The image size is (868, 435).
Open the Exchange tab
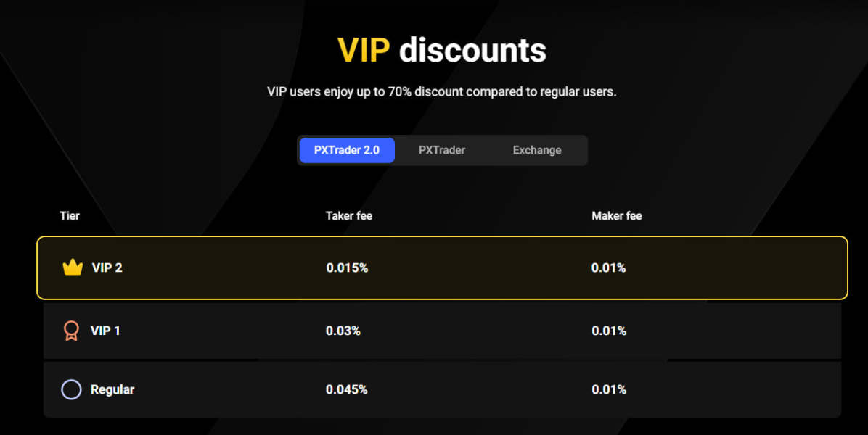(x=537, y=150)
